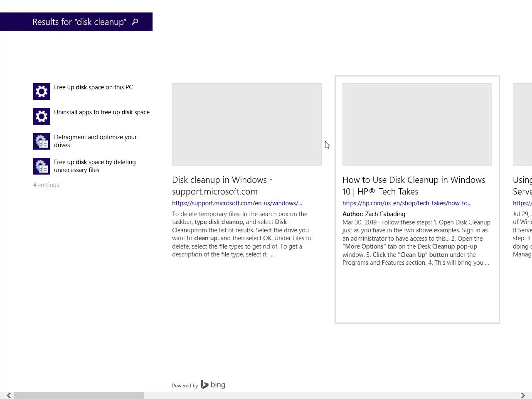Click the scrollbar right arrow
Screen dimensions: 532x399
point(523,395)
